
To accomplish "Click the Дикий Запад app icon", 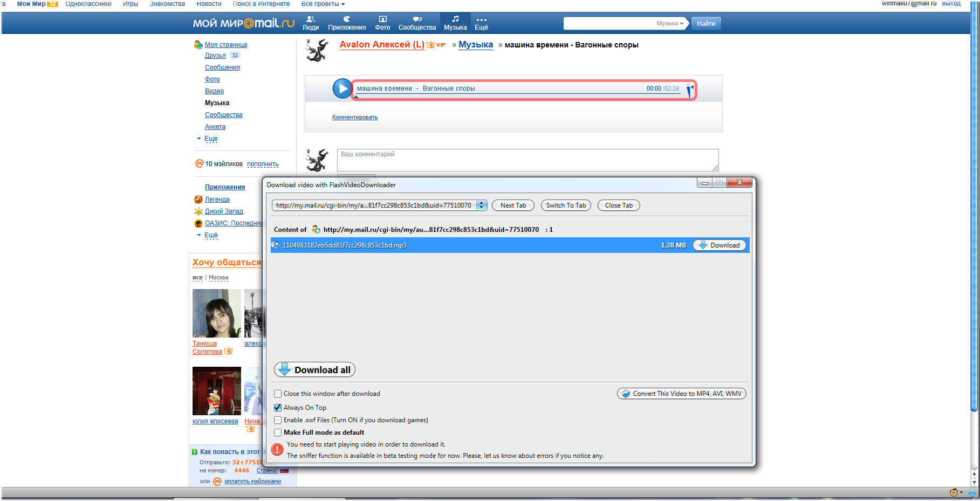I will click(x=198, y=211).
